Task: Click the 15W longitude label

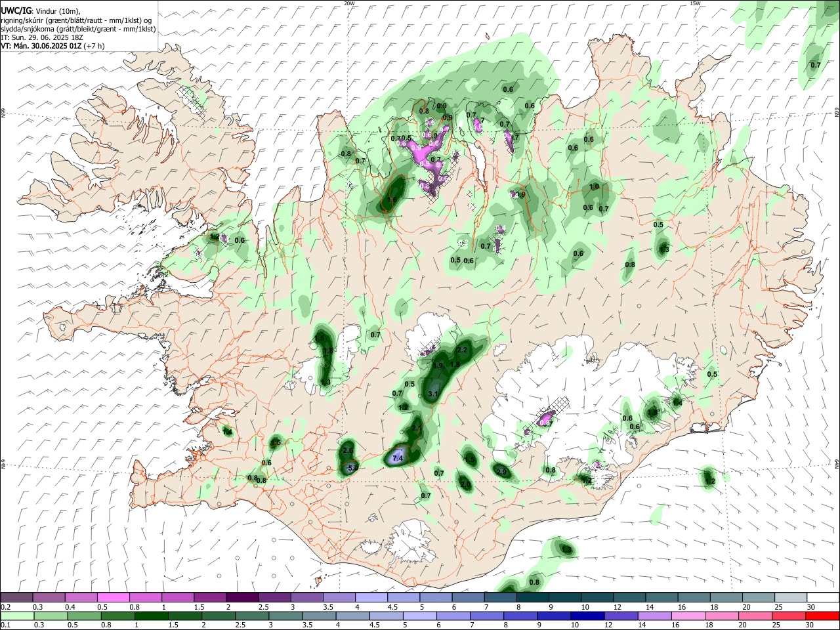Action: pos(695,3)
